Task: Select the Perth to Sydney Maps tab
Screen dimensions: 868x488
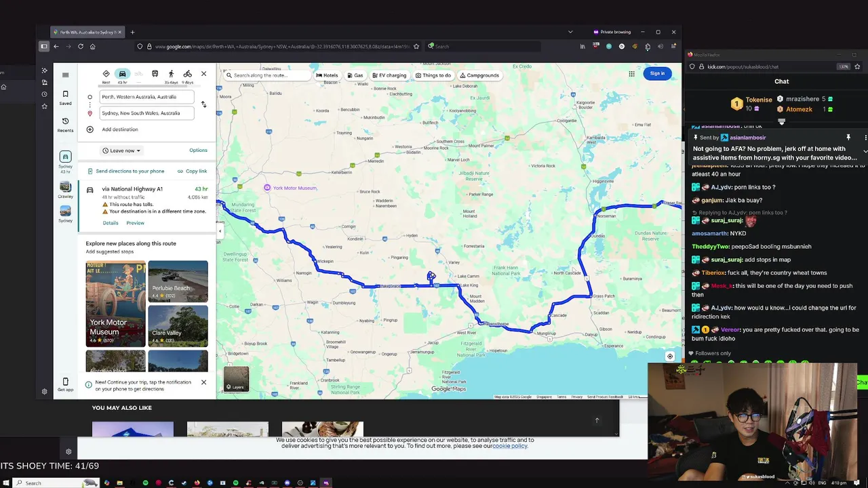Action: click(87, 32)
